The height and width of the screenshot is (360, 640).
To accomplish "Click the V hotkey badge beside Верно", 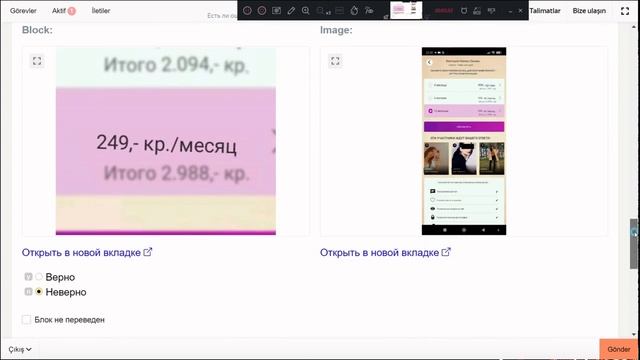I will pyautogui.click(x=28, y=277).
